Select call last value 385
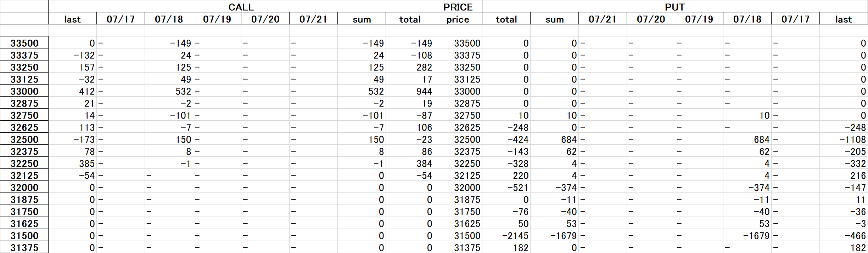The width and height of the screenshot is (868, 253). pyautogui.click(x=72, y=163)
